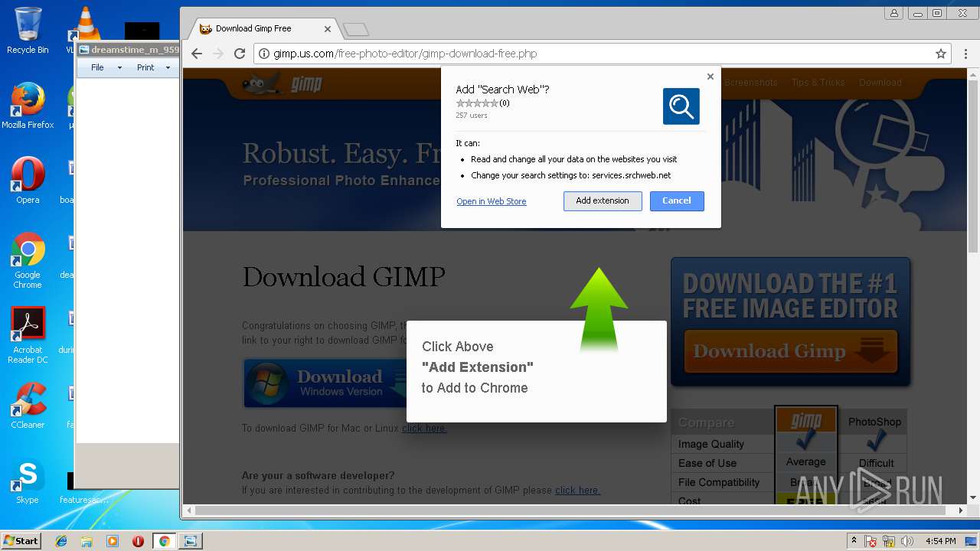Open in Web Store link
980x551 pixels.
pos(492,201)
